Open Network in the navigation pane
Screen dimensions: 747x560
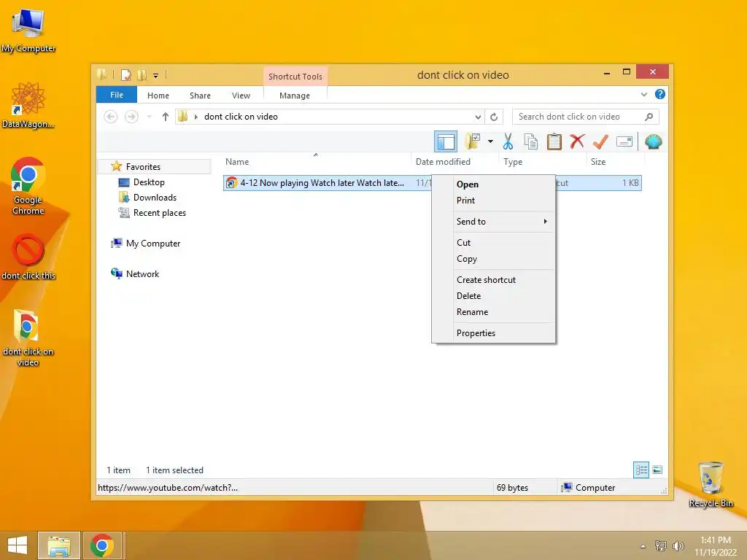coord(142,274)
